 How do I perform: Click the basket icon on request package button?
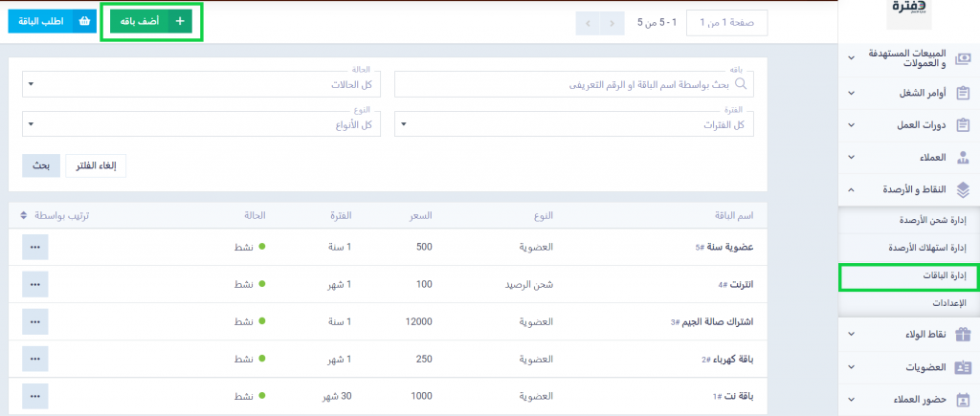click(84, 21)
